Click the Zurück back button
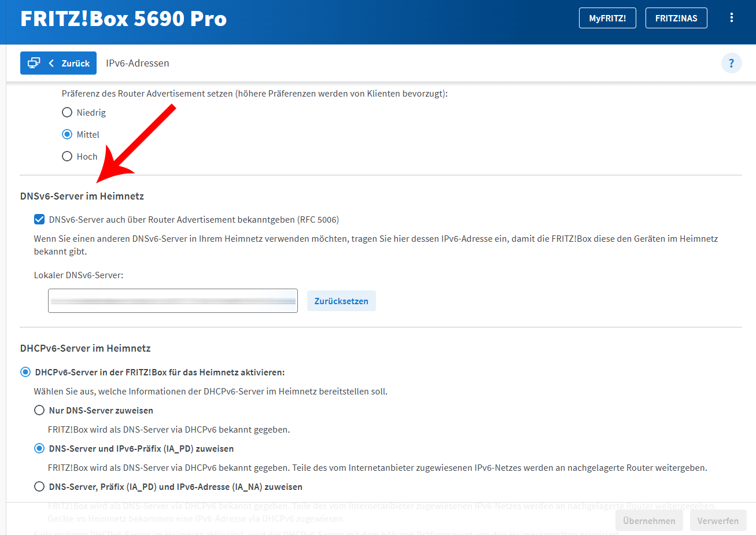The height and width of the screenshot is (535, 756). [x=69, y=63]
